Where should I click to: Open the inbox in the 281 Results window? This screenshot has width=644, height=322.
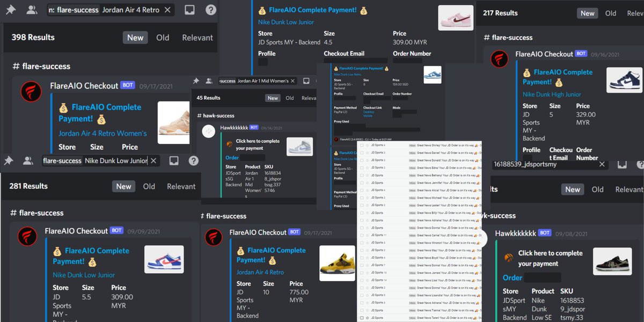[x=174, y=160]
